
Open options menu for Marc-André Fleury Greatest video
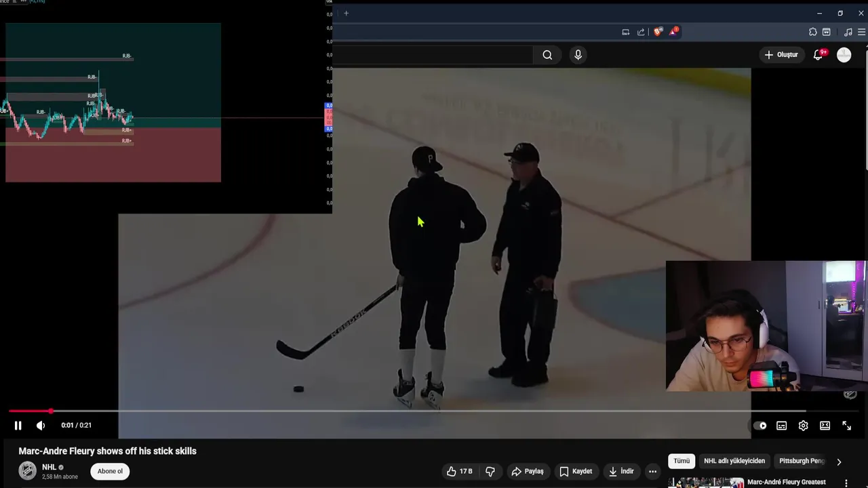pyautogui.click(x=846, y=483)
